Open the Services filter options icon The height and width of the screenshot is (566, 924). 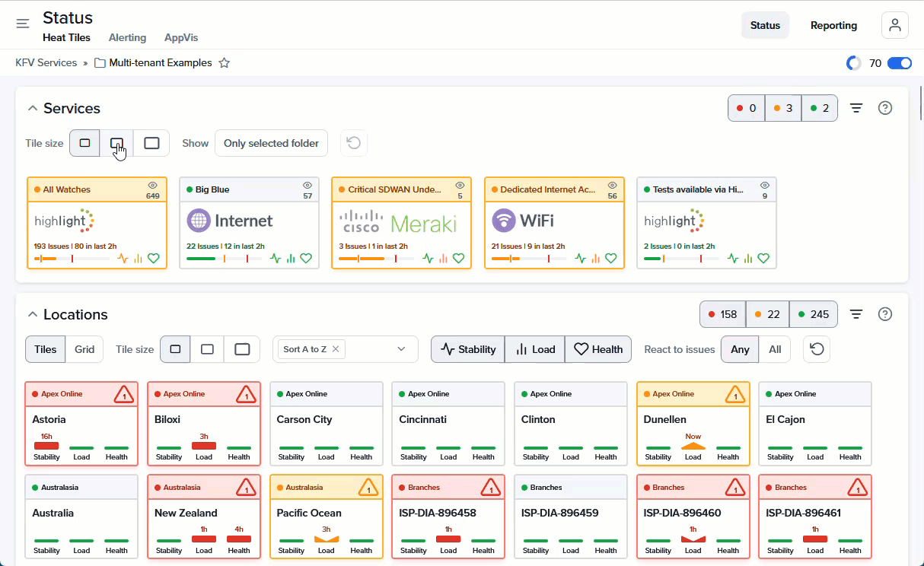(x=856, y=108)
